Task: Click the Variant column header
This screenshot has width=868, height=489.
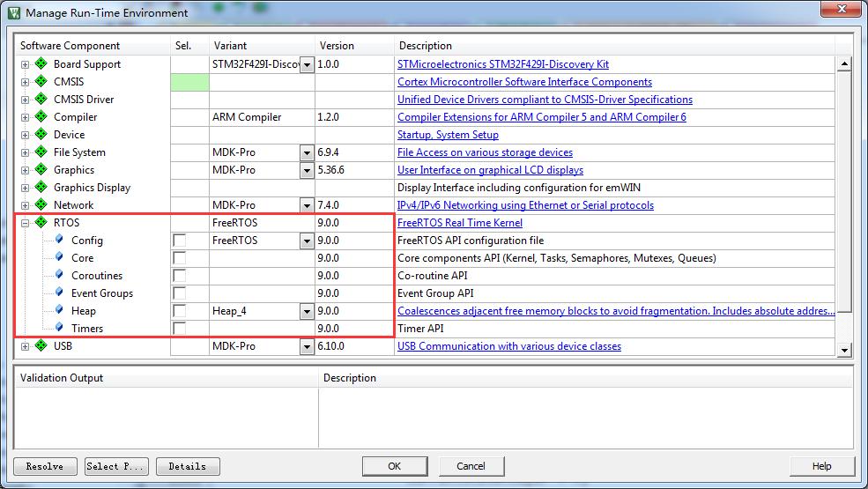Action: tap(262, 46)
